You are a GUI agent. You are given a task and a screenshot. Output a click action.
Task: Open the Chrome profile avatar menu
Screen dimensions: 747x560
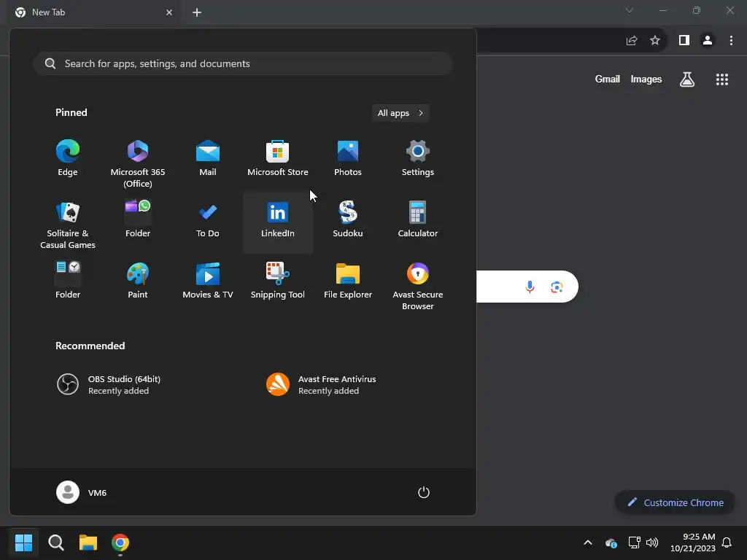pos(708,41)
